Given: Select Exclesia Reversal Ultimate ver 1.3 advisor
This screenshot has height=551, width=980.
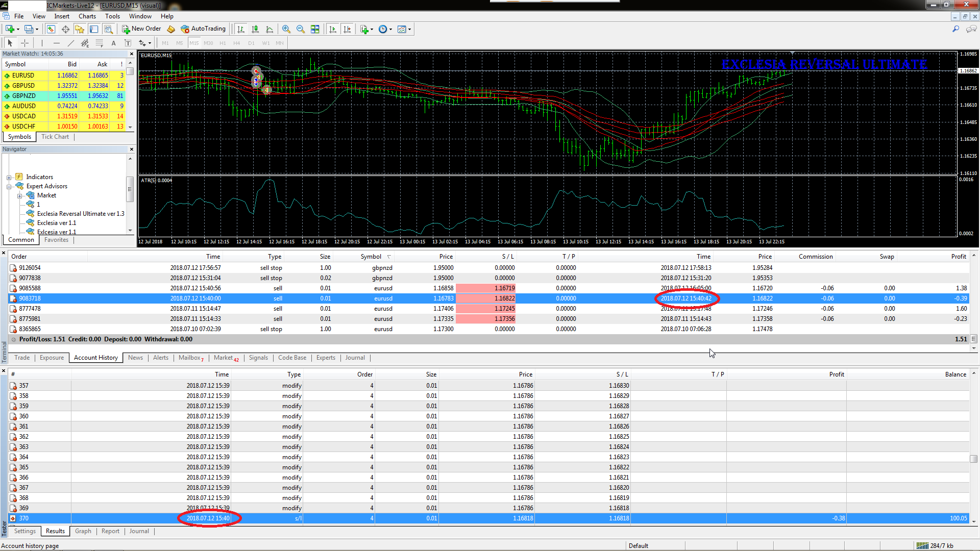Looking at the screenshot, I should click(x=80, y=214).
